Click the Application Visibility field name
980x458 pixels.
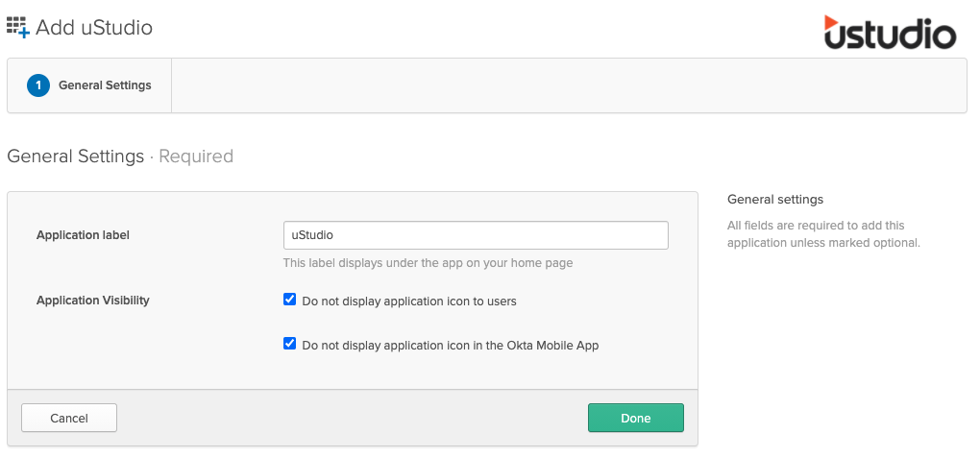pyautogui.click(x=93, y=300)
